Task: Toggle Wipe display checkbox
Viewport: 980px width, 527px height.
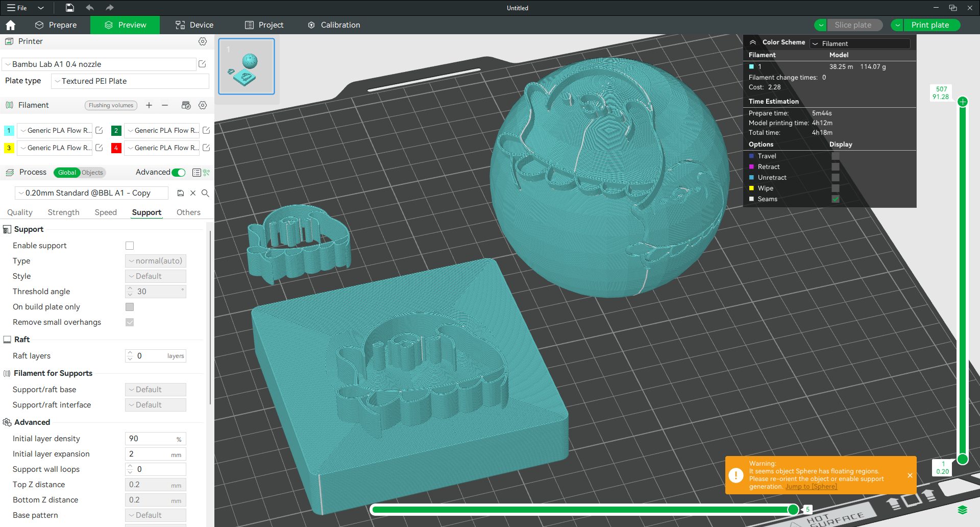Action: 836,188
